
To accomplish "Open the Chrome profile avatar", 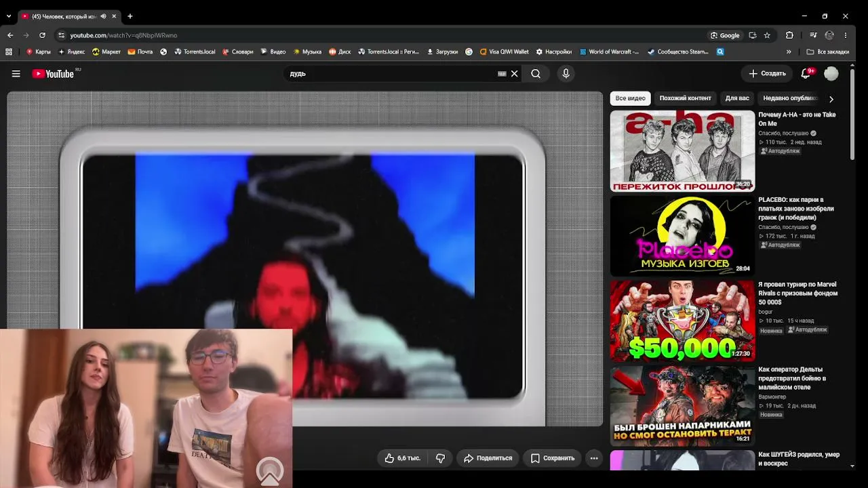I will coord(829,35).
